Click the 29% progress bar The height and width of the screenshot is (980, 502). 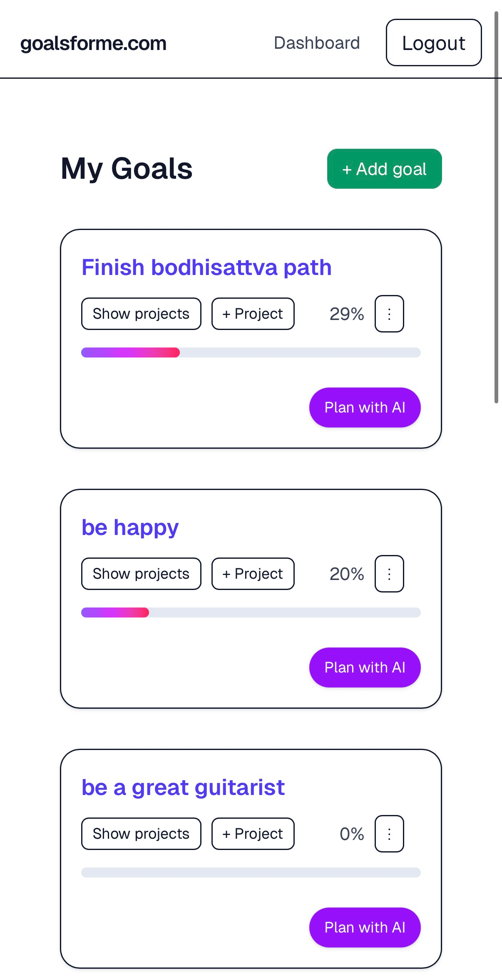click(251, 352)
